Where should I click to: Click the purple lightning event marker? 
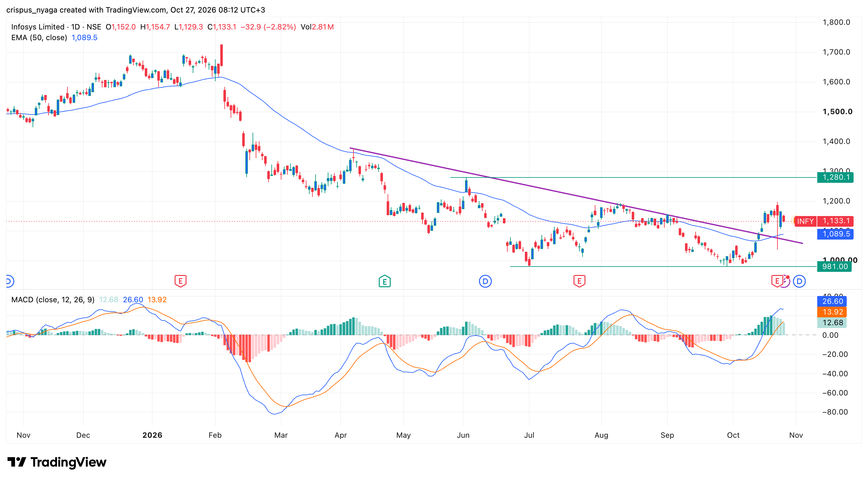point(787,281)
